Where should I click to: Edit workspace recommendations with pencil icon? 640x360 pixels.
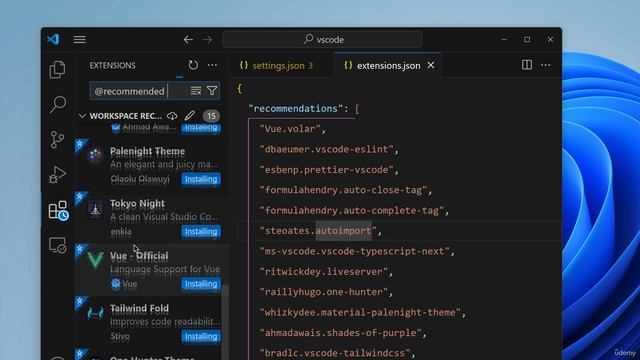coord(190,116)
